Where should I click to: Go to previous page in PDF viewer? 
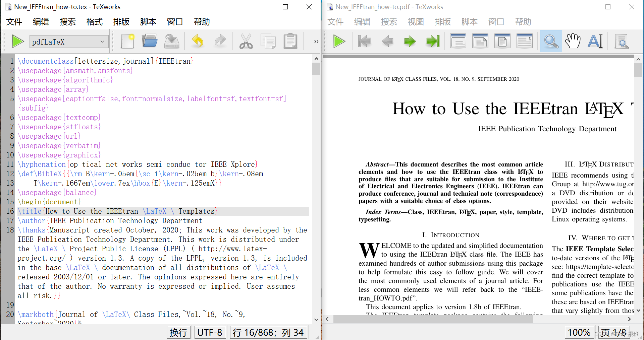[387, 42]
